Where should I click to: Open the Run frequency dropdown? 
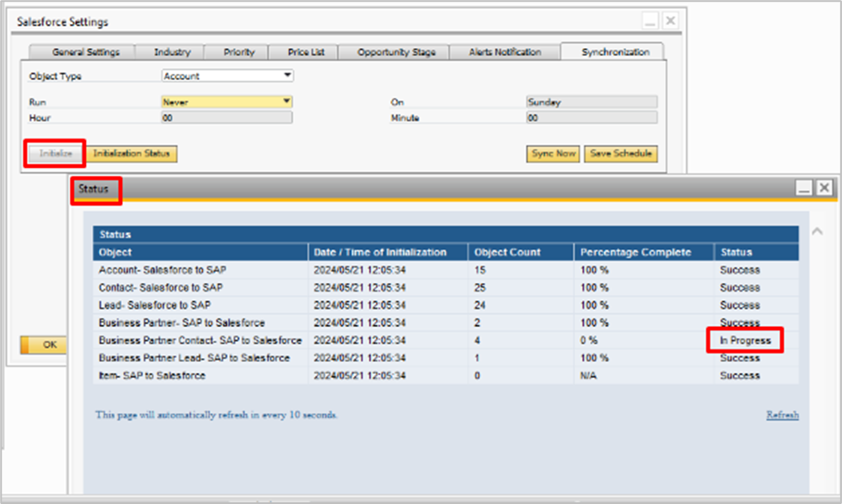(x=287, y=101)
